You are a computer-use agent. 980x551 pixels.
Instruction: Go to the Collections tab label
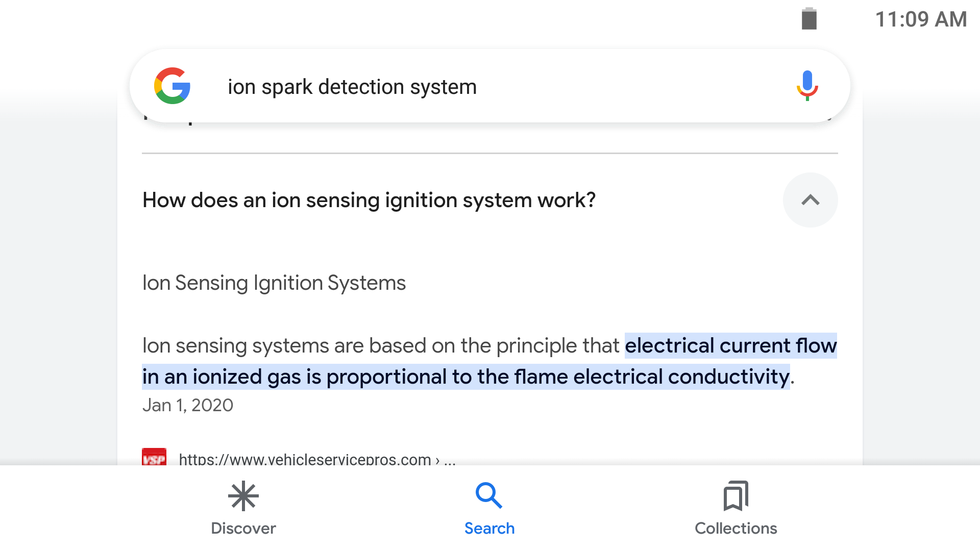tap(736, 528)
